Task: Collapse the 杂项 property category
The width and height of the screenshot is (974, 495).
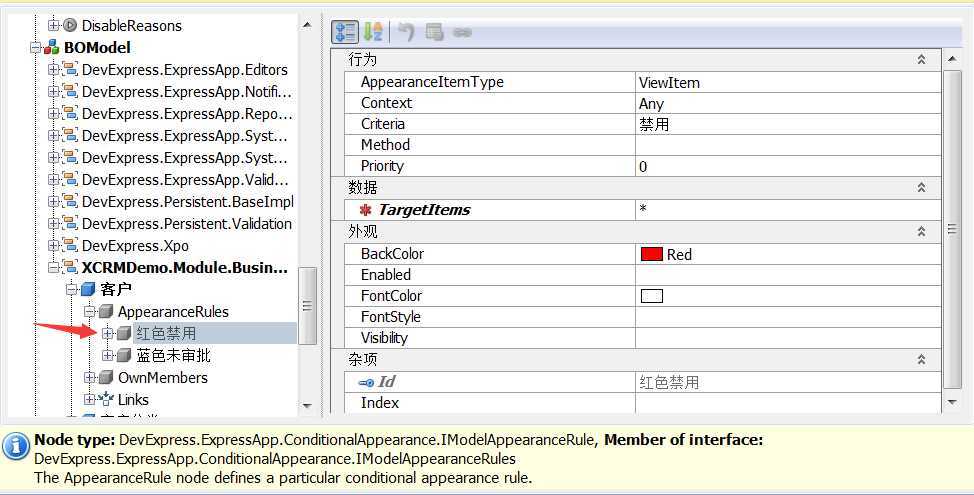Action: [x=921, y=360]
